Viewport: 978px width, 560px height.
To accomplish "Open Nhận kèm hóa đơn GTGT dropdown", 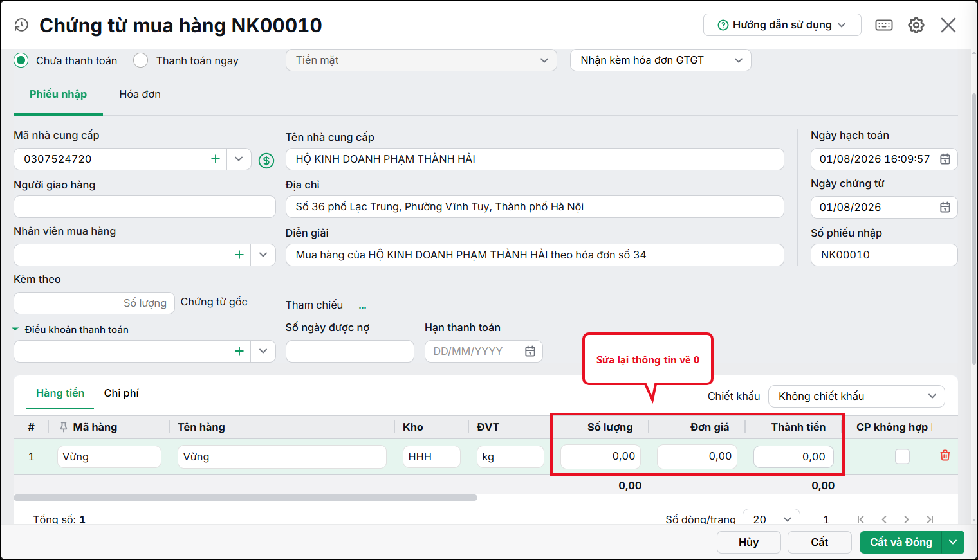I will point(661,60).
